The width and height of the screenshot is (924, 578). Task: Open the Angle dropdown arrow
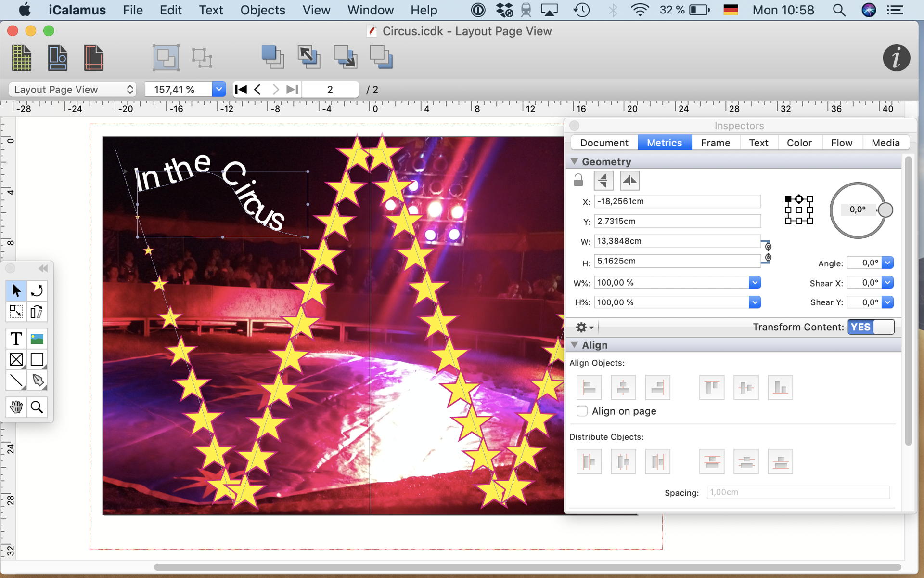pos(888,263)
